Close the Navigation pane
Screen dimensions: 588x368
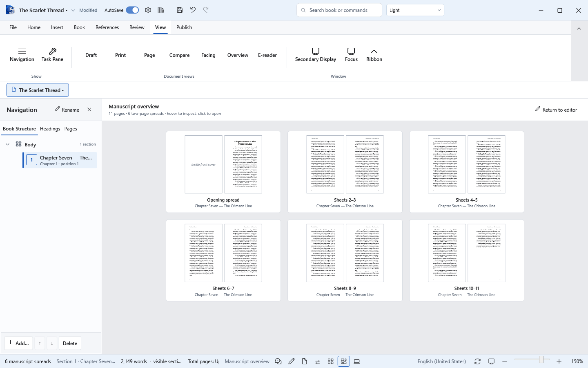pos(89,110)
